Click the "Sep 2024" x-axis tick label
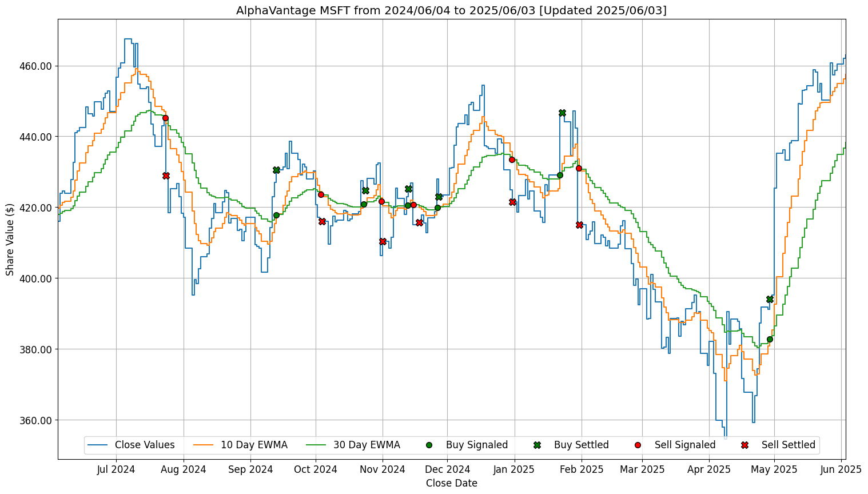868x494 pixels. pyautogui.click(x=250, y=469)
